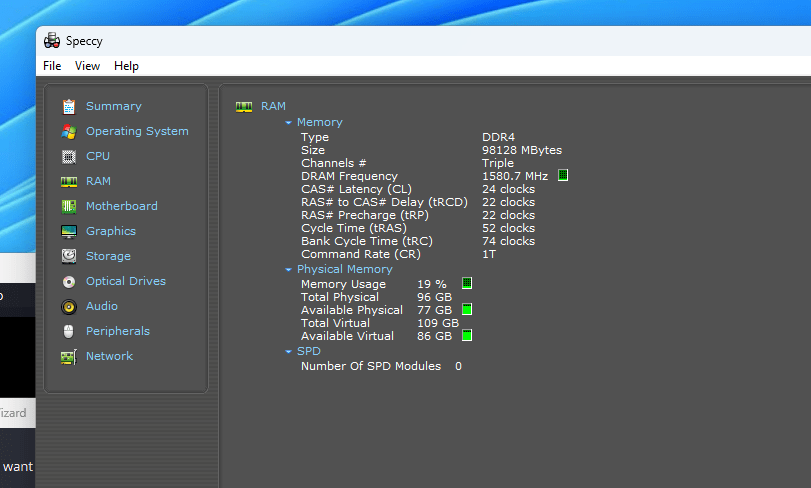
Task: Click the Graphics monitor icon
Action: [x=69, y=232]
